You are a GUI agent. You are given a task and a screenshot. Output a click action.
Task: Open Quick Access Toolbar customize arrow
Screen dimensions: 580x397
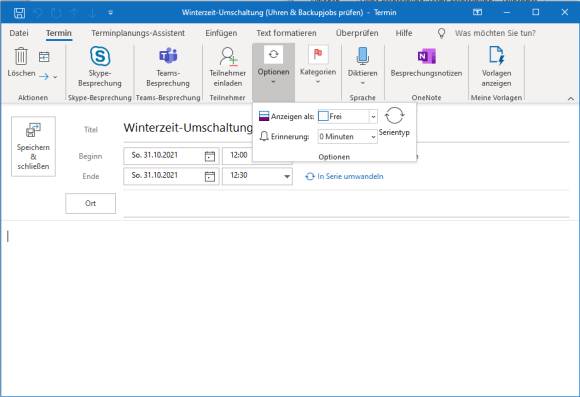coord(110,13)
